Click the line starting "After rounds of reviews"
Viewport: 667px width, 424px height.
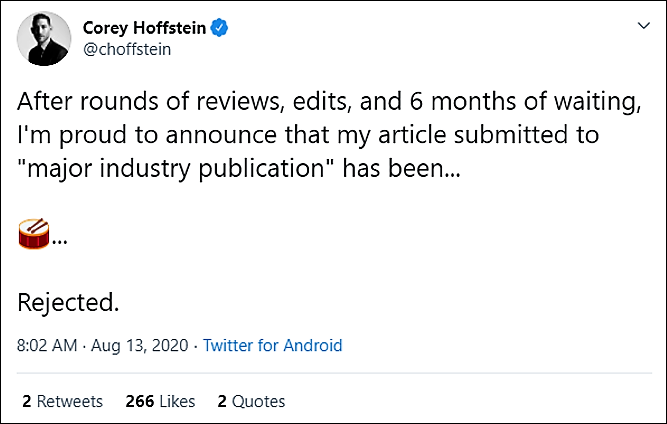pos(329,102)
